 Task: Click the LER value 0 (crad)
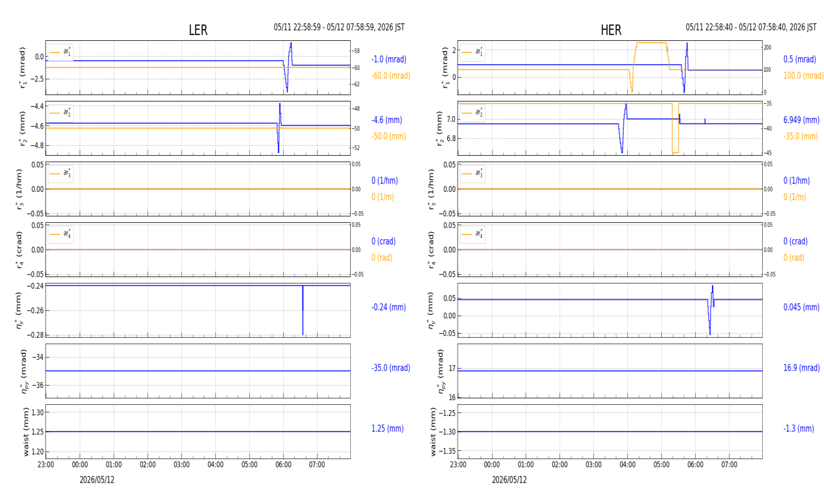click(383, 242)
